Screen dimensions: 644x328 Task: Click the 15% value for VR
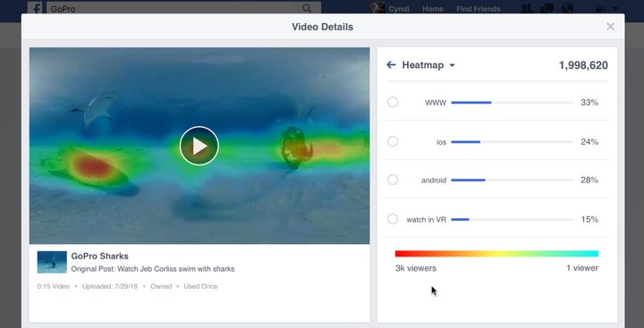(589, 220)
